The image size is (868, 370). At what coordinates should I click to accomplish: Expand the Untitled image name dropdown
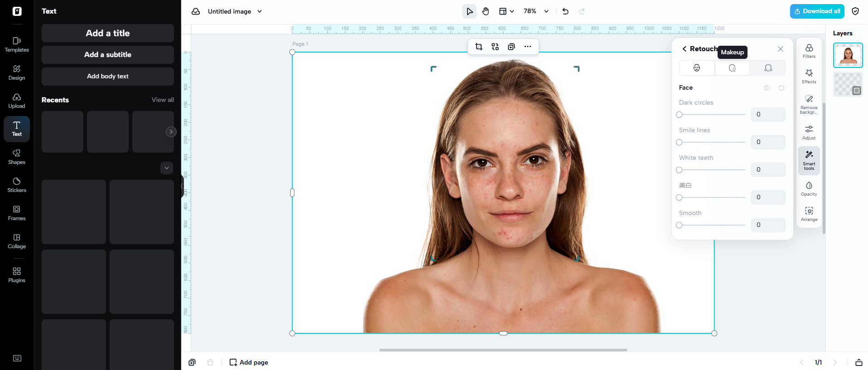tap(260, 11)
